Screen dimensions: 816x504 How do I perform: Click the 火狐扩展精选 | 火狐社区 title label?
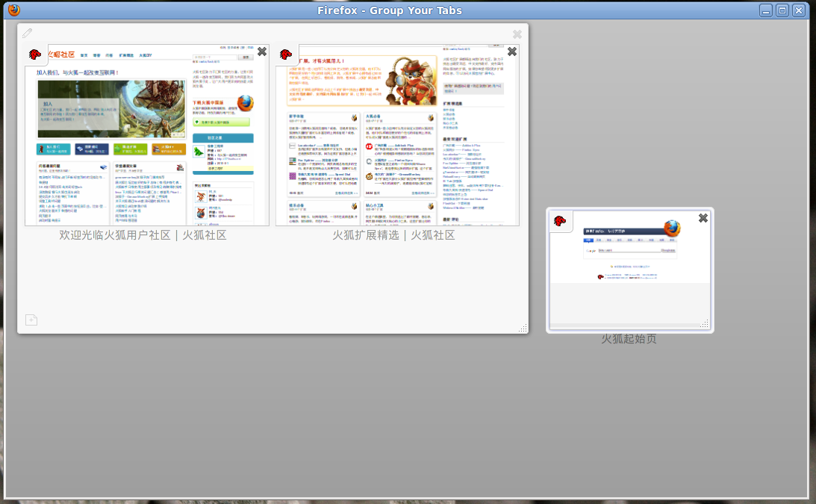tap(393, 235)
